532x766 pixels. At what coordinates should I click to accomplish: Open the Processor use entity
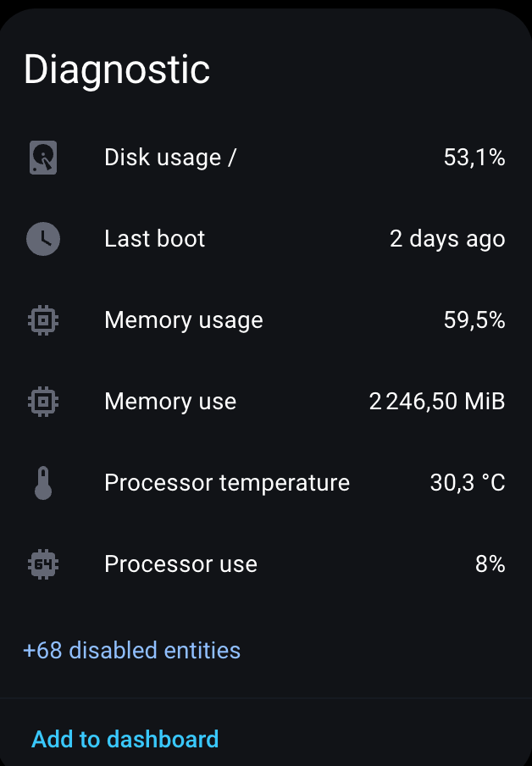(x=180, y=564)
